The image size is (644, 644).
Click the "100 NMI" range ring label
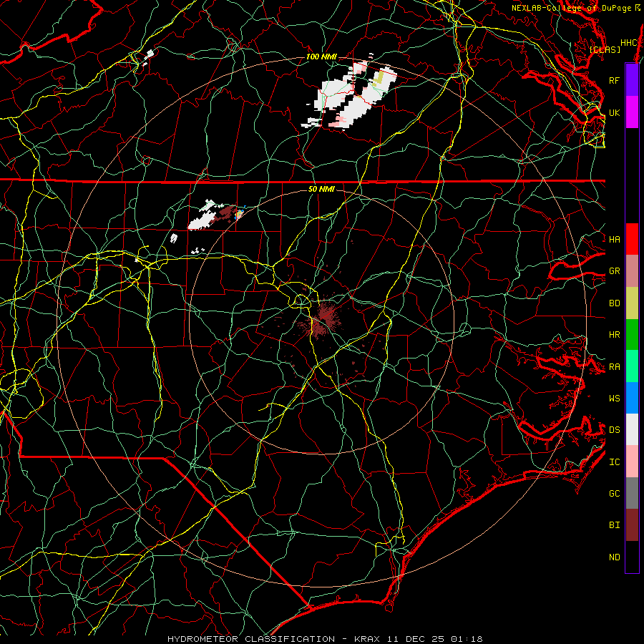[321, 57]
